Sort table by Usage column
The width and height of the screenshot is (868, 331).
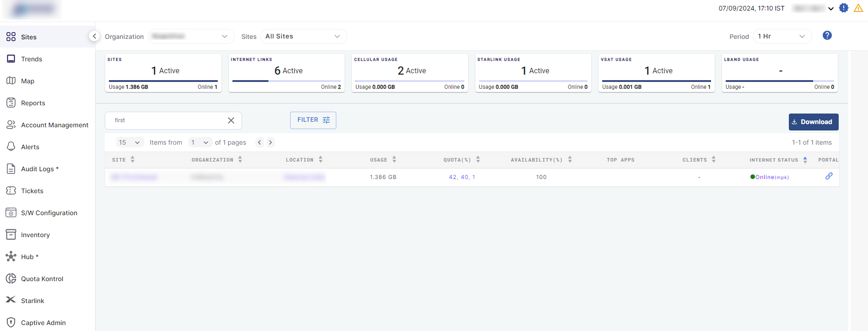pyautogui.click(x=394, y=160)
